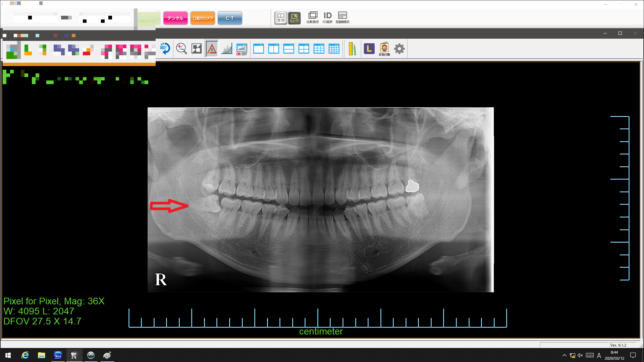The height and width of the screenshot is (362, 644).
Task: Switch to single-pane layout view
Action: click(258, 49)
